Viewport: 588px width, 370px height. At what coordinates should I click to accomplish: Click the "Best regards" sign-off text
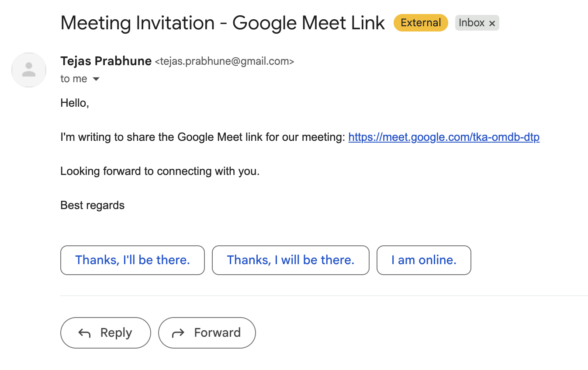point(93,205)
